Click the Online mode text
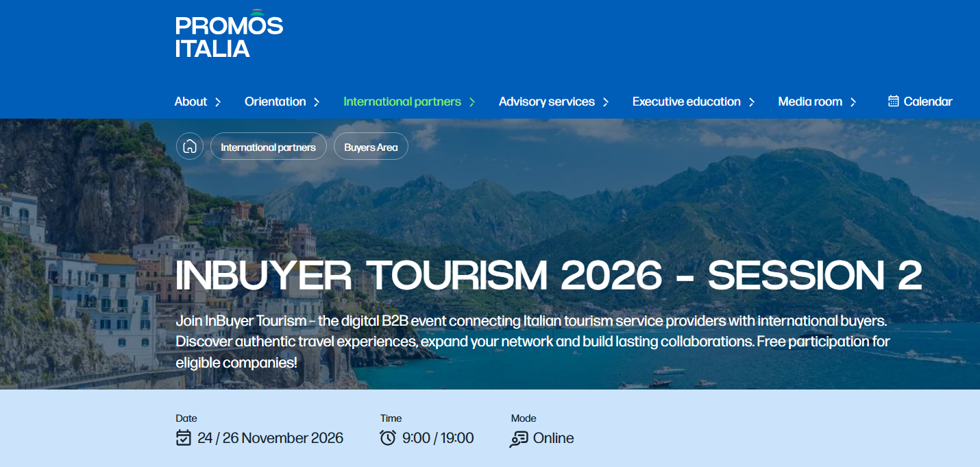The image size is (980, 467). pyautogui.click(x=554, y=438)
